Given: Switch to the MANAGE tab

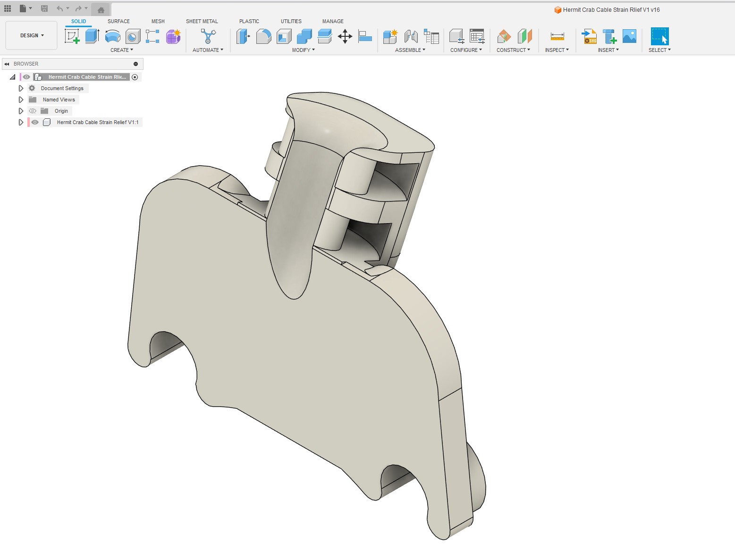Looking at the screenshot, I should click(333, 21).
